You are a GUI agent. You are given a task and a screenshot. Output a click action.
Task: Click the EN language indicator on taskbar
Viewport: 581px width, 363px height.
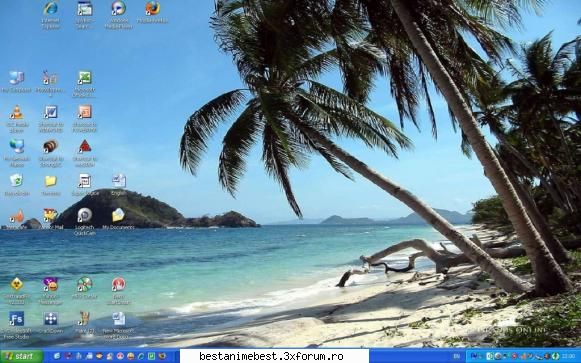click(456, 356)
